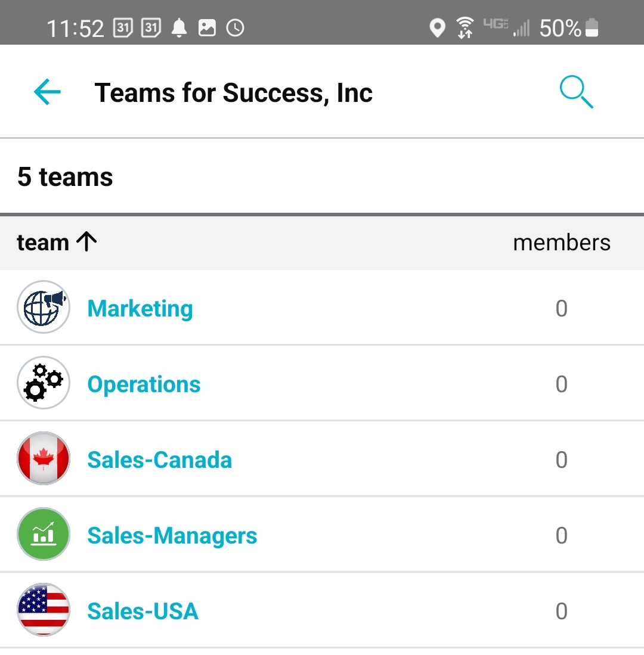The height and width of the screenshot is (655, 644).
Task: Open the Marketing team link
Action: pyautogui.click(x=140, y=309)
